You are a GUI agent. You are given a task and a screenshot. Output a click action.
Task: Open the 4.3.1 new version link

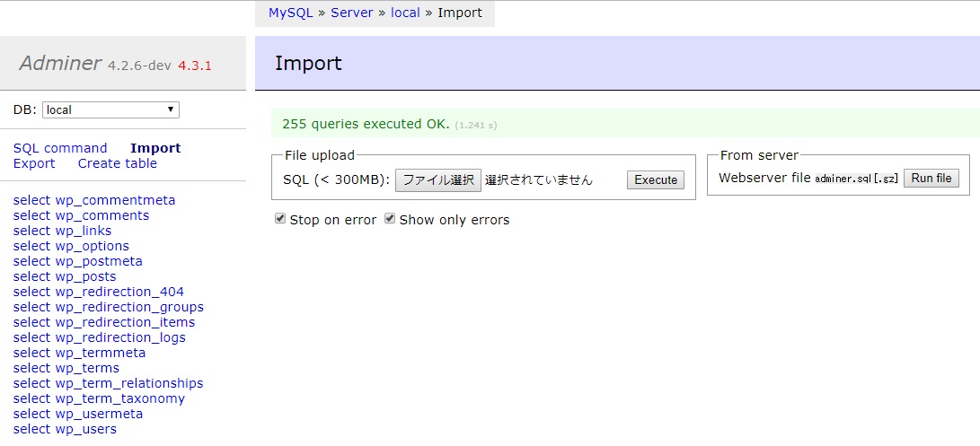click(194, 65)
